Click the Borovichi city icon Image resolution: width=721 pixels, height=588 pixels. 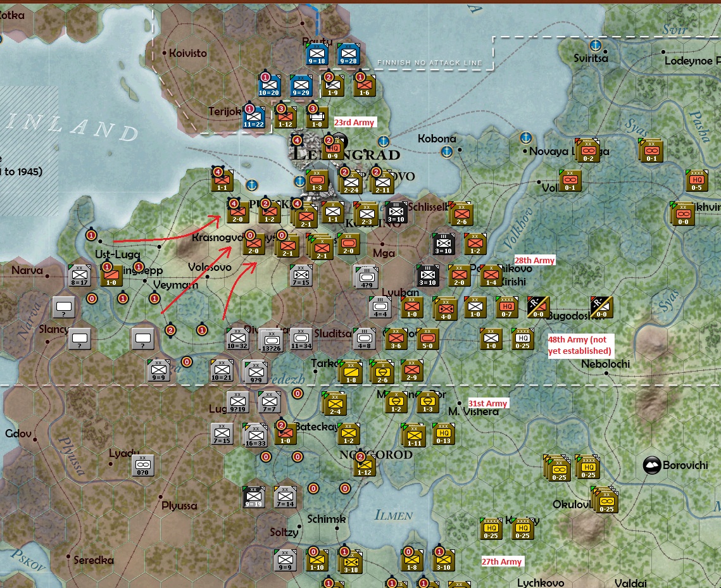[652, 465]
